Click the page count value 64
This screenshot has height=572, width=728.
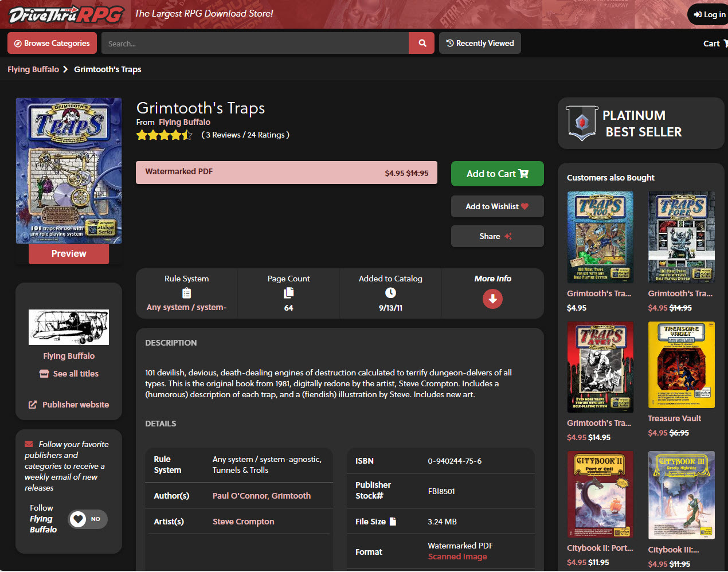(288, 308)
